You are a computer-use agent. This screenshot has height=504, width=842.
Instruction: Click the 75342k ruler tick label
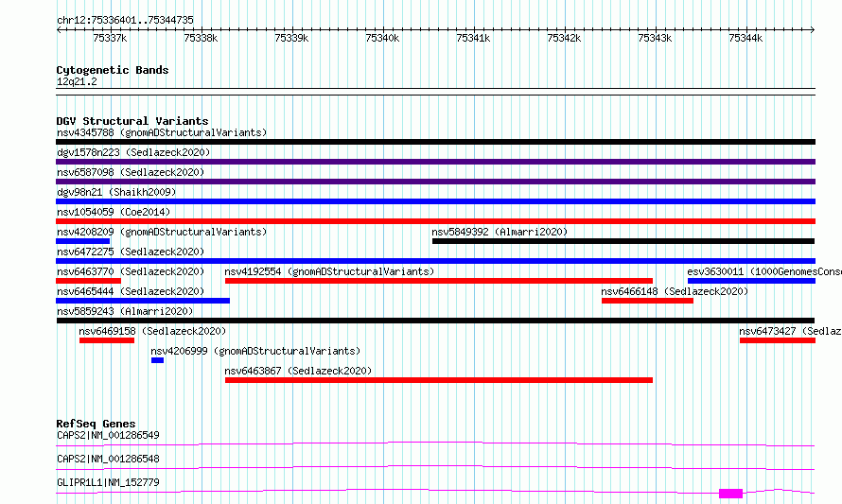(564, 38)
